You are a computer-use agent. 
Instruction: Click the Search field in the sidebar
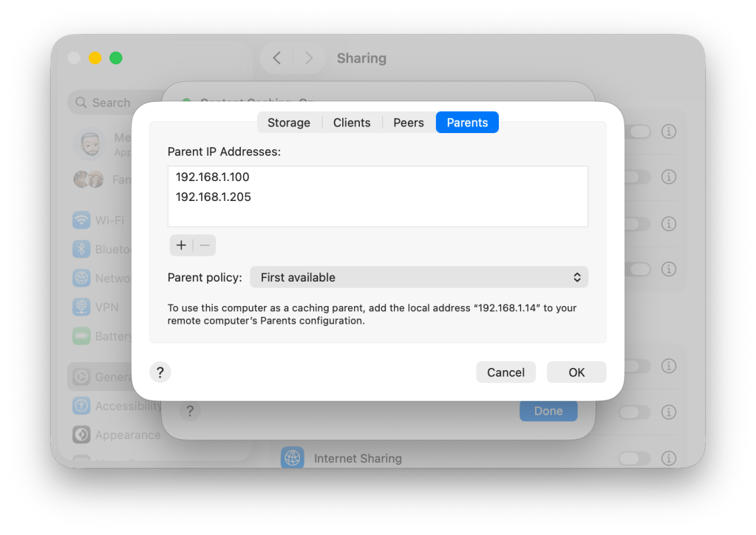click(111, 103)
